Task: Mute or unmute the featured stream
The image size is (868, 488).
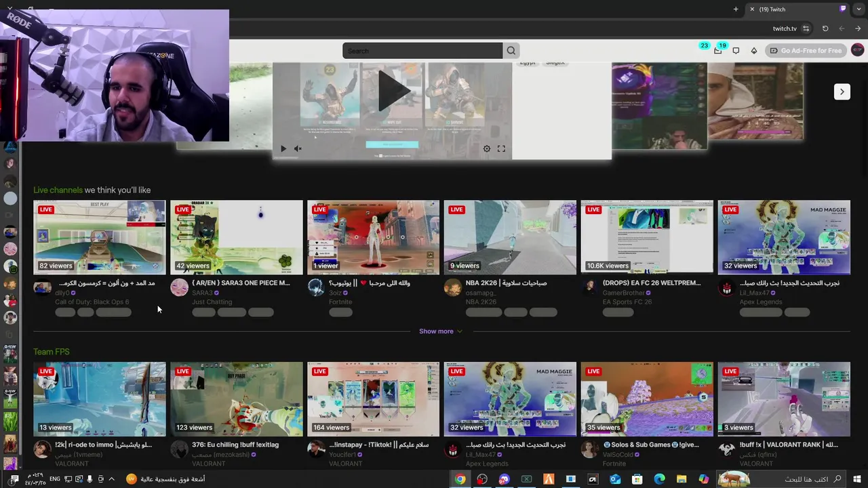Action: click(x=298, y=148)
